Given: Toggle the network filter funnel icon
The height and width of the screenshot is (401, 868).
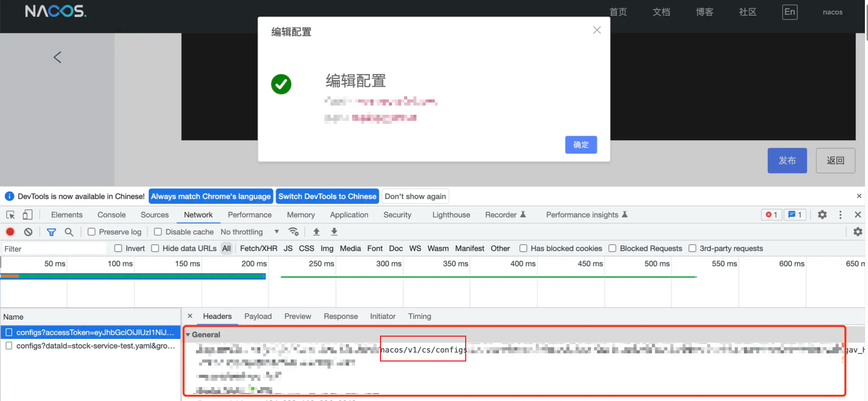Looking at the screenshot, I should tap(51, 232).
